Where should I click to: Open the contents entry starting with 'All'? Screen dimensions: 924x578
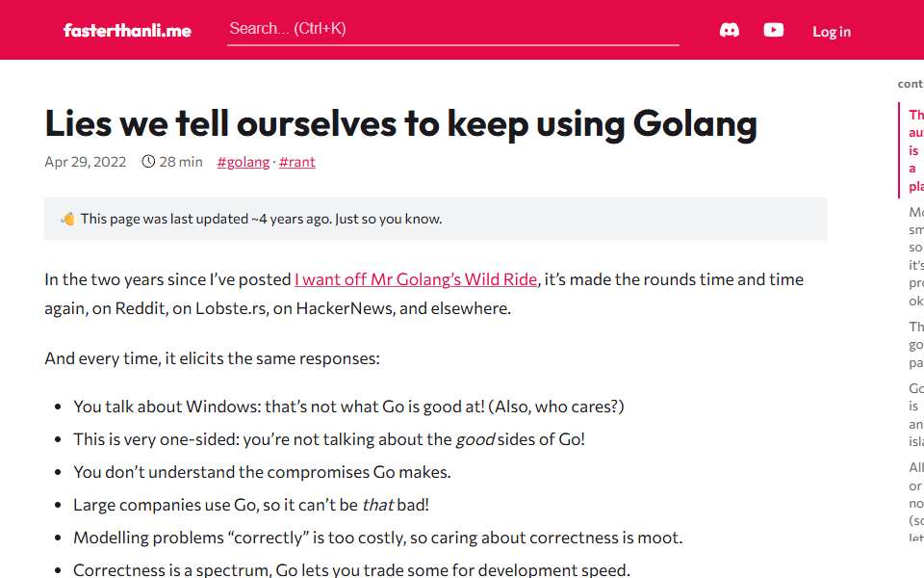pyautogui.click(x=915, y=503)
